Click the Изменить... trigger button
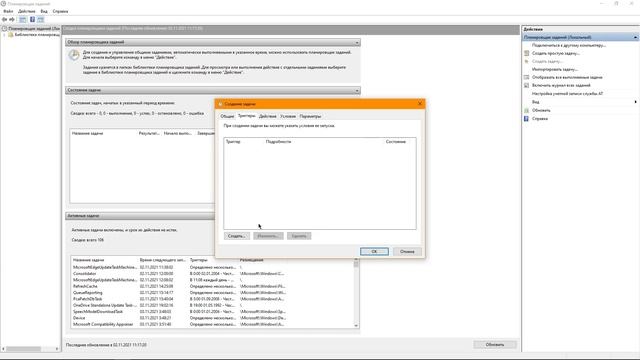The height and width of the screenshot is (360, 640). [x=268, y=236]
